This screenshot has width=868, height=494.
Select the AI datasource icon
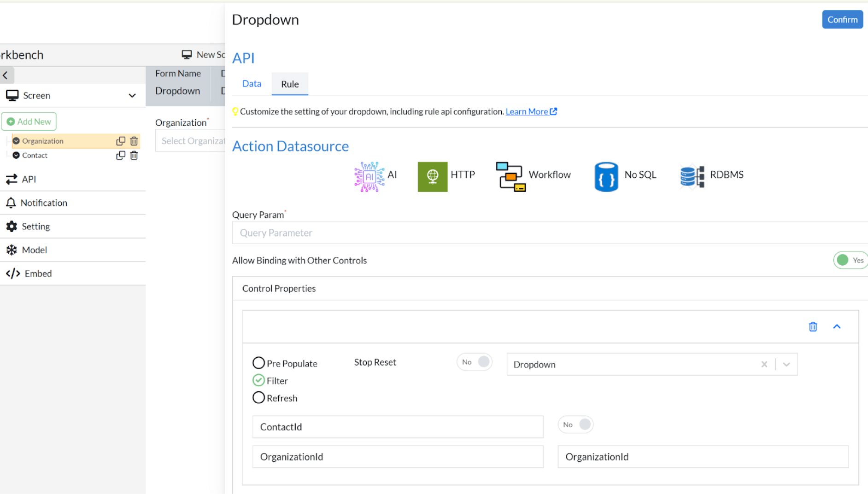coord(369,176)
